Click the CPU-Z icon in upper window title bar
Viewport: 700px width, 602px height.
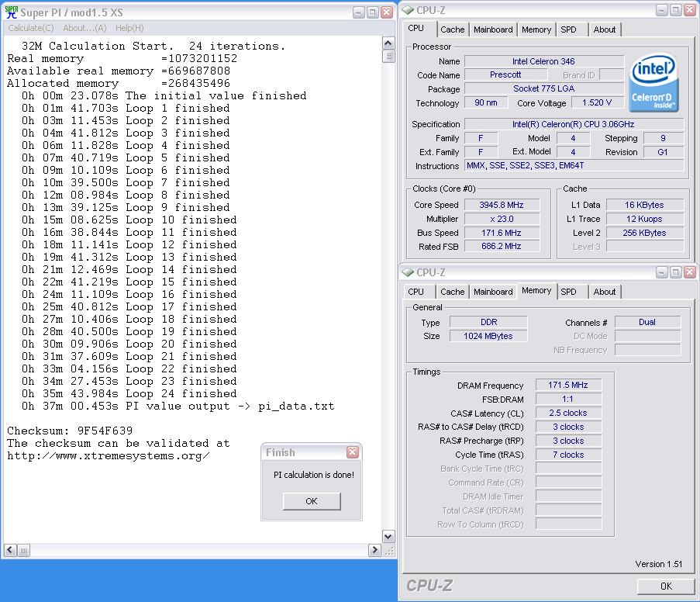click(x=408, y=10)
